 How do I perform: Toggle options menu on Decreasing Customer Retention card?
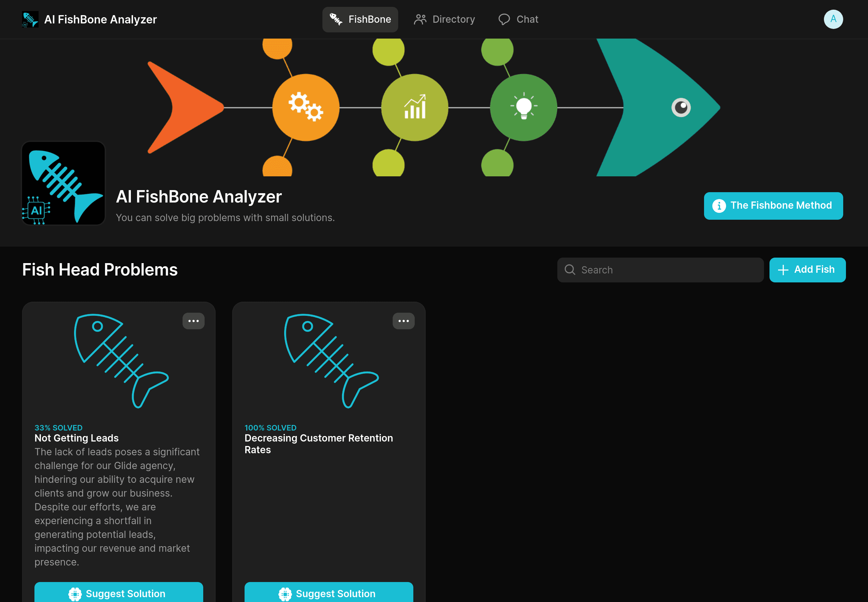(x=404, y=320)
